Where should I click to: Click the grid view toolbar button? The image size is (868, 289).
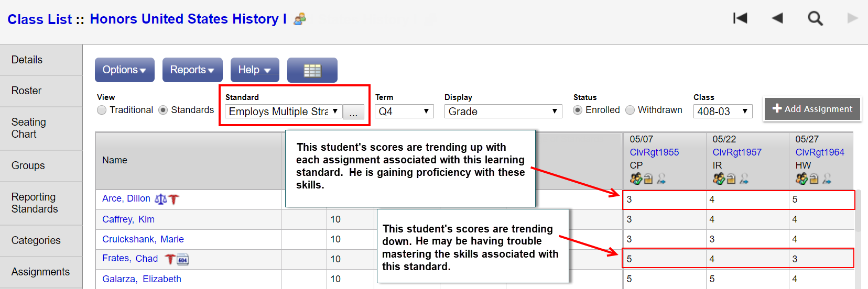pyautogui.click(x=312, y=70)
